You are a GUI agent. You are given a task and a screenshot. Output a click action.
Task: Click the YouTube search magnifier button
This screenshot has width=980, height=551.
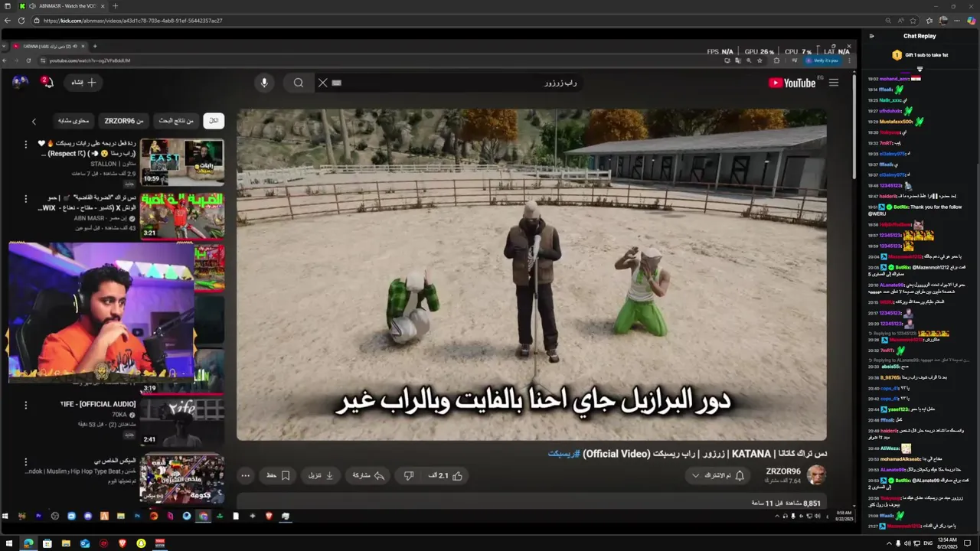click(299, 83)
